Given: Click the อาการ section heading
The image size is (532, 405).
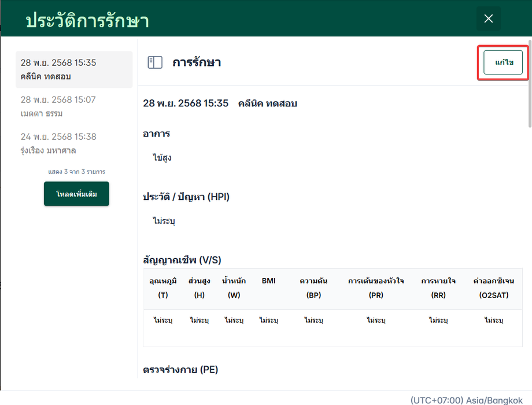Looking at the screenshot, I should (x=156, y=133).
